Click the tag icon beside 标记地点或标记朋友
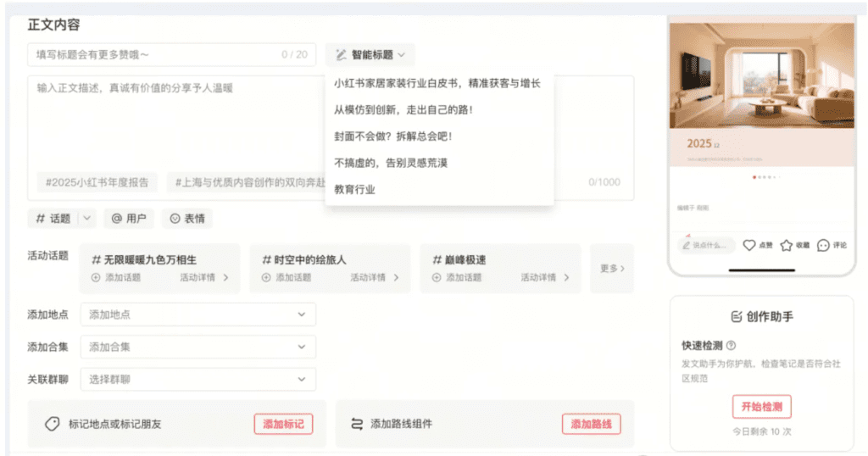Screen dimensions: 868x456 (x=52, y=424)
